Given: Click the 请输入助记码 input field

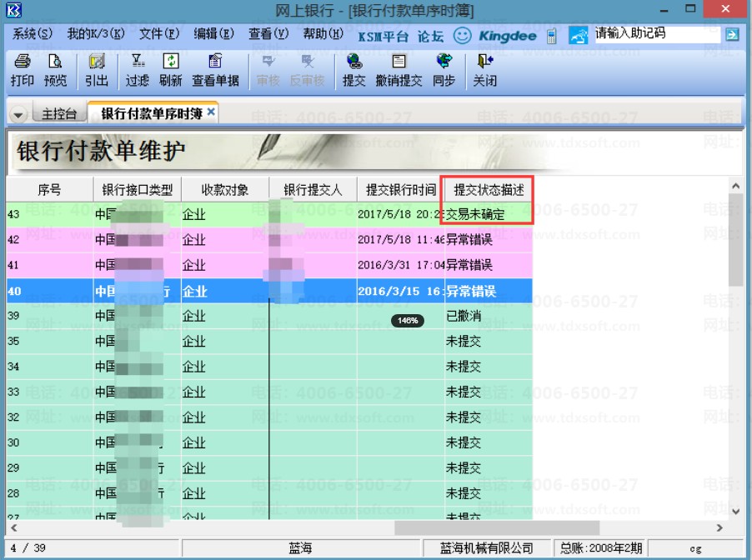Looking at the screenshot, I should coord(658,33).
